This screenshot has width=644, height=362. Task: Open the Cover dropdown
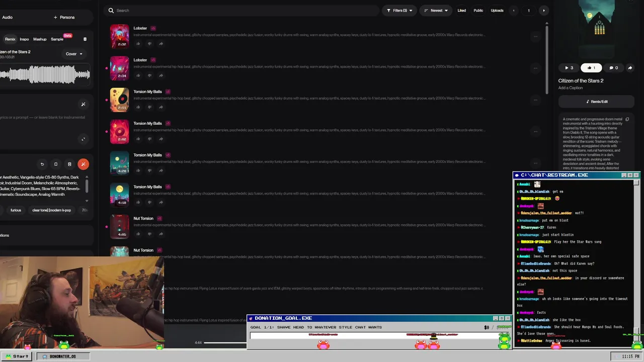[74, 54]
